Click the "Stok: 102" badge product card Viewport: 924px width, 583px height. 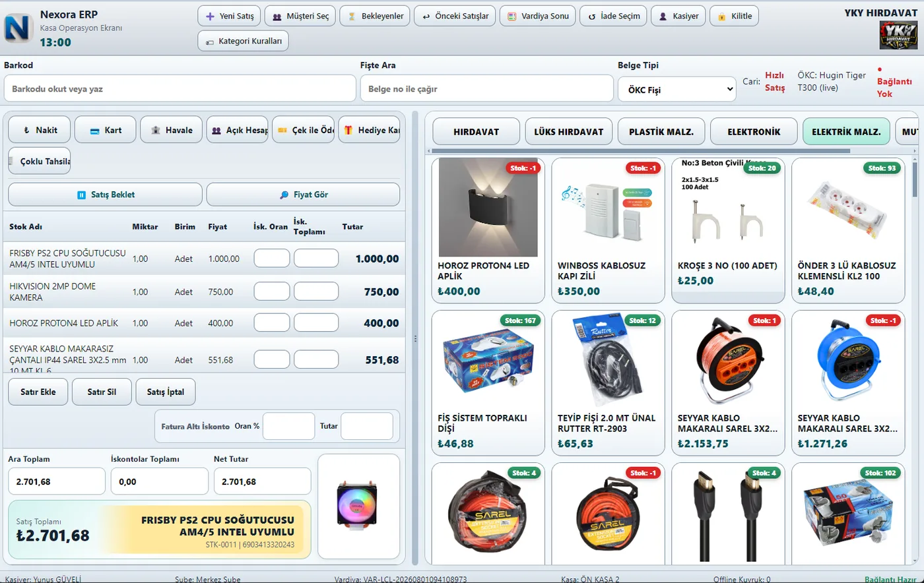tap(849, 514)
